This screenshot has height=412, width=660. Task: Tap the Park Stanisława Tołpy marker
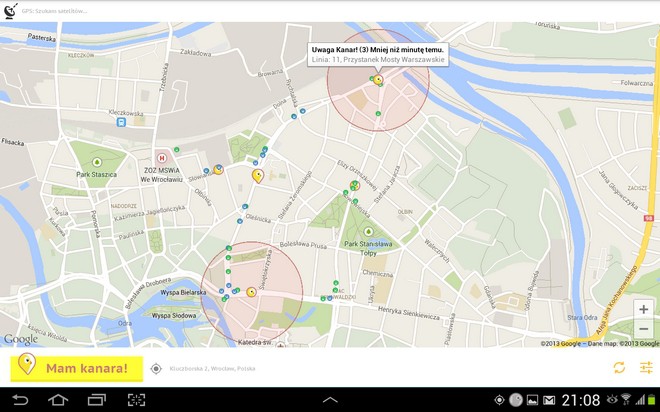point(368,232)
